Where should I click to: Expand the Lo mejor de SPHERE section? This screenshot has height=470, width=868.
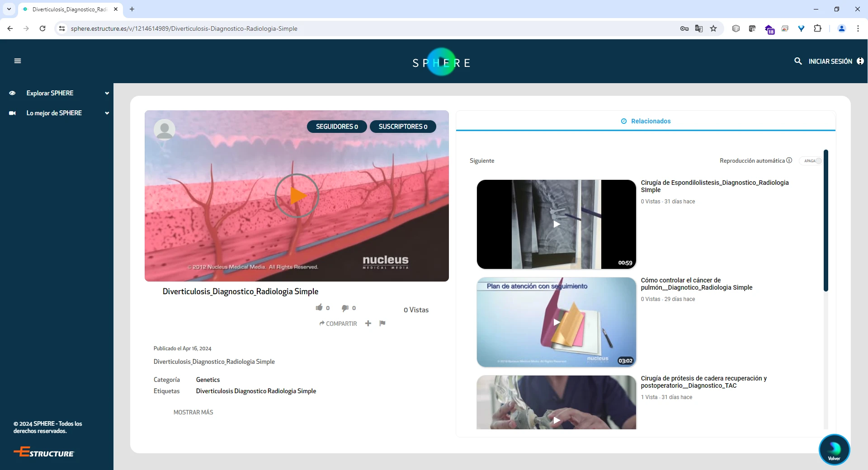coord(107,113)
